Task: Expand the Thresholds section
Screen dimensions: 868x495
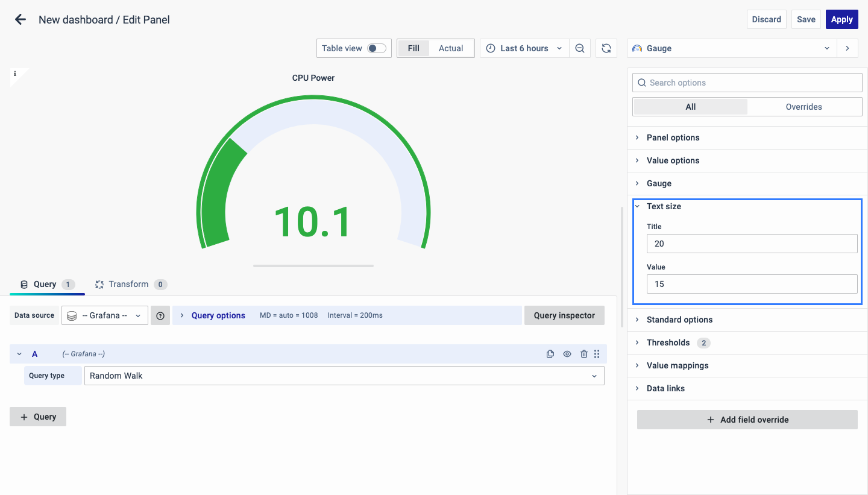Action: [x=668, y=342]
